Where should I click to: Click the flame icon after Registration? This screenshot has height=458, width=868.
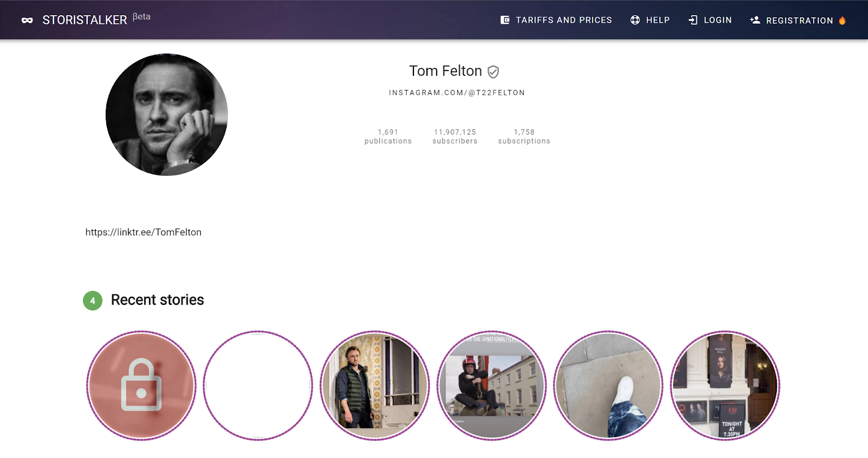click(842, 21)
